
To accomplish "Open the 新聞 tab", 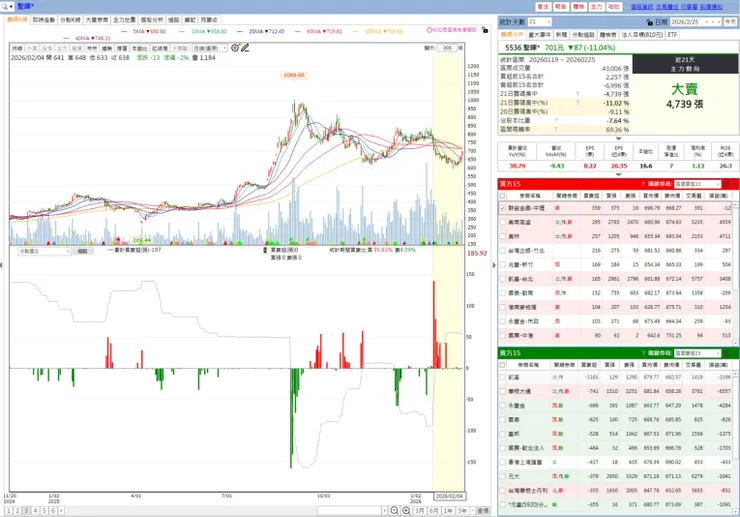I will point(561,35).
